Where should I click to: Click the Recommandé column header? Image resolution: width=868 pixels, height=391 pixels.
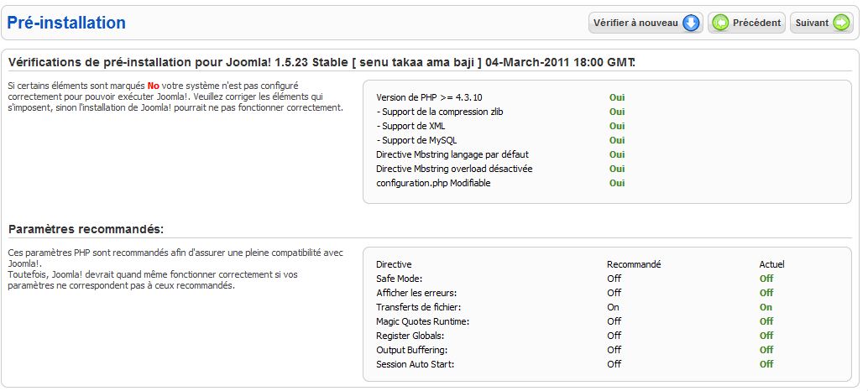click(634, 264)
